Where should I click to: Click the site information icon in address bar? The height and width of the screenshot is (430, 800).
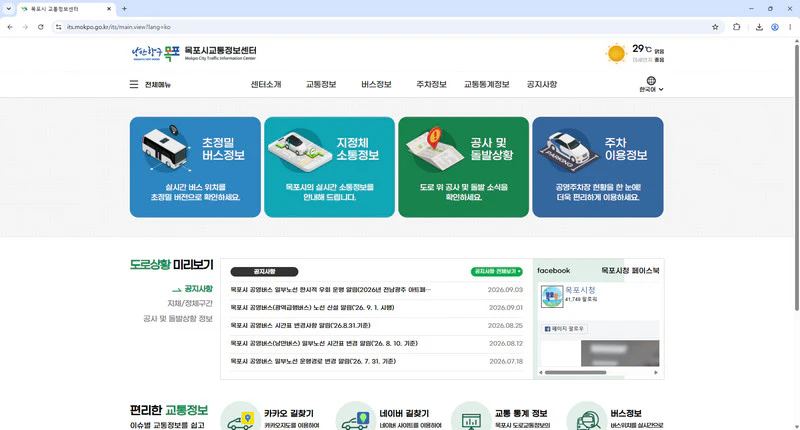pyautogui.click(x=59, y=27)
